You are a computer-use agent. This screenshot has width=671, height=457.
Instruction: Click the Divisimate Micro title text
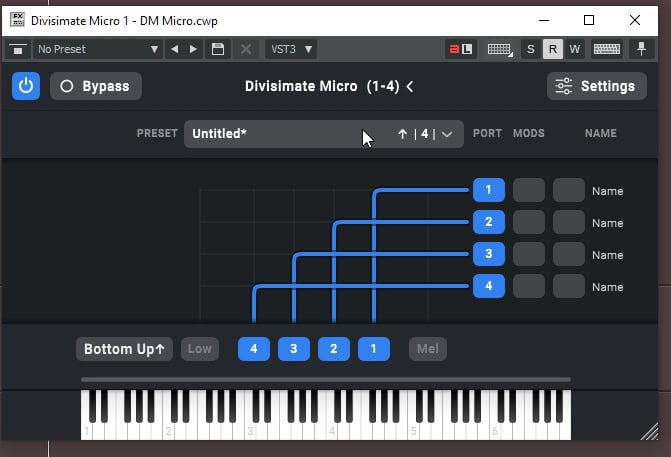click(x=301, y=86)
